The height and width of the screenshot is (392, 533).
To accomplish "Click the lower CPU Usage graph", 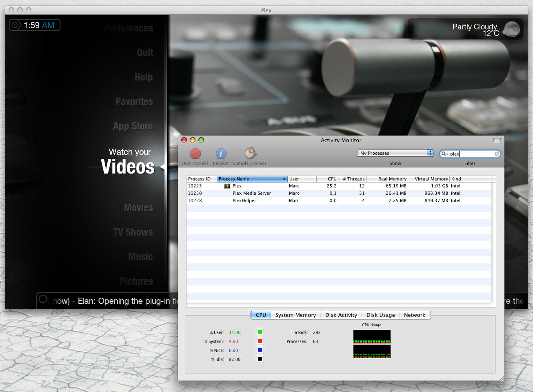I will pyautogui.click(x=372, y=351).
